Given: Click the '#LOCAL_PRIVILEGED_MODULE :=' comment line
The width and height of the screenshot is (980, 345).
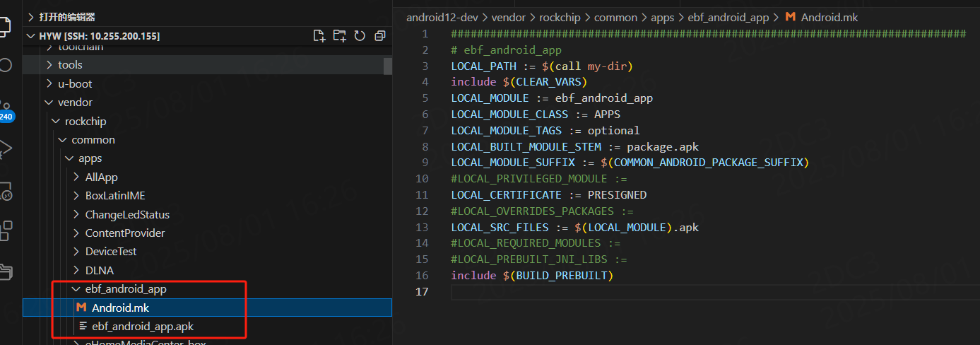Looking at the screenshot, I should coord(539,179).
